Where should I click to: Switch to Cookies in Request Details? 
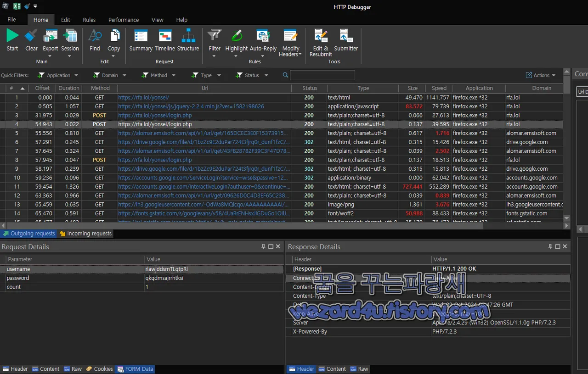point(100,368)
